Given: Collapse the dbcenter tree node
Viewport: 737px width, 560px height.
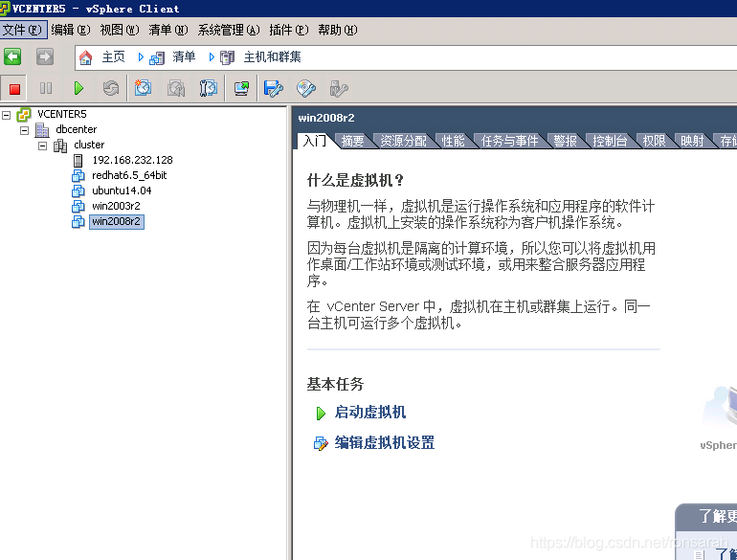Looking at the screenshot, I should coord(25,130).
